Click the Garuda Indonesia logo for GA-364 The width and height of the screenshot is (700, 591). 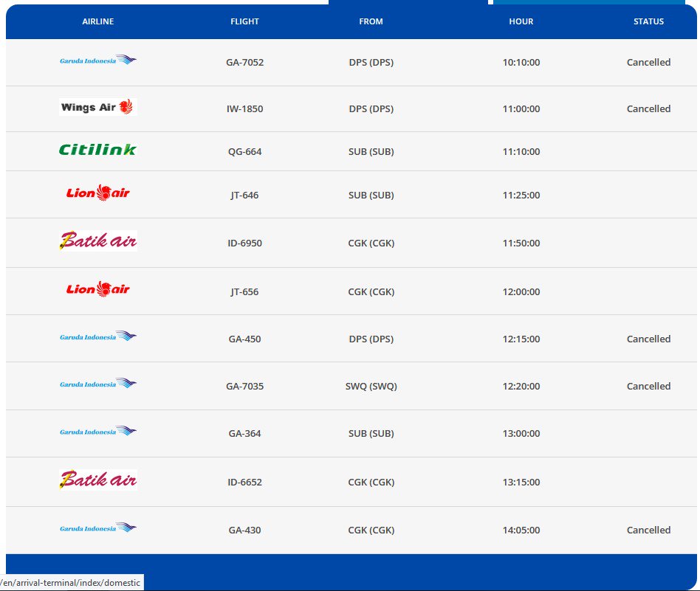coord(97,431)
